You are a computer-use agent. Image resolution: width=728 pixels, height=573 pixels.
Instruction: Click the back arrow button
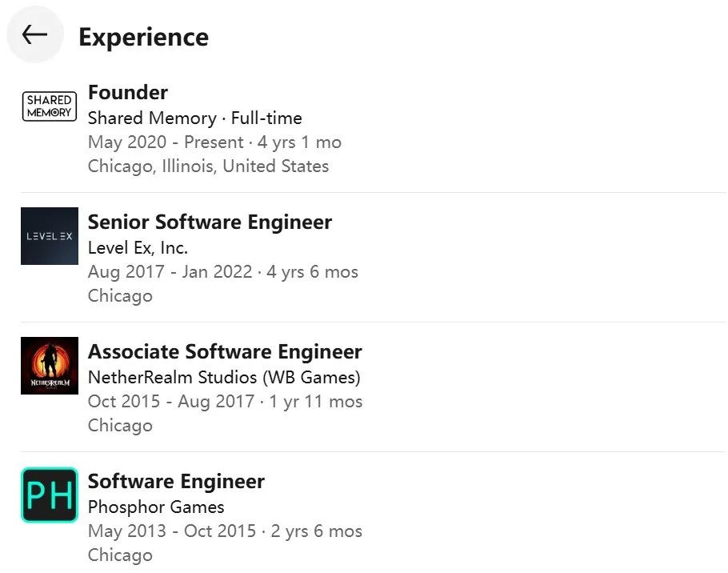34,34
